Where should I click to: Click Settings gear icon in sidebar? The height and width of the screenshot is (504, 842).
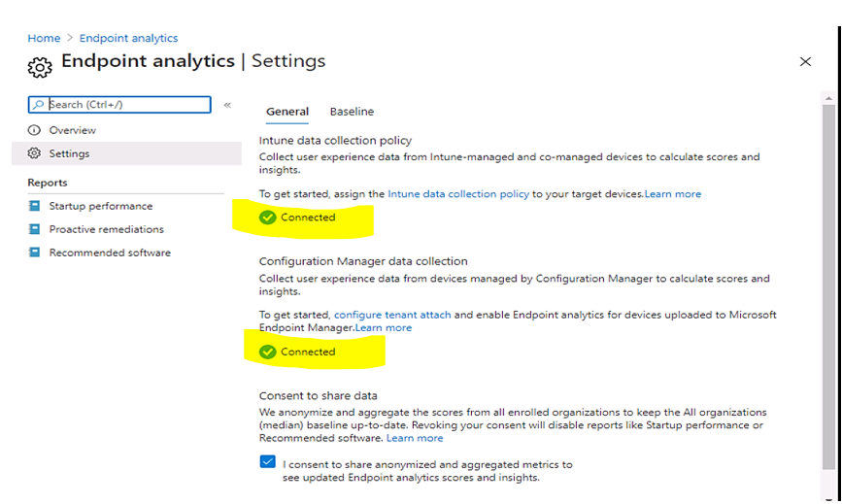34,153
